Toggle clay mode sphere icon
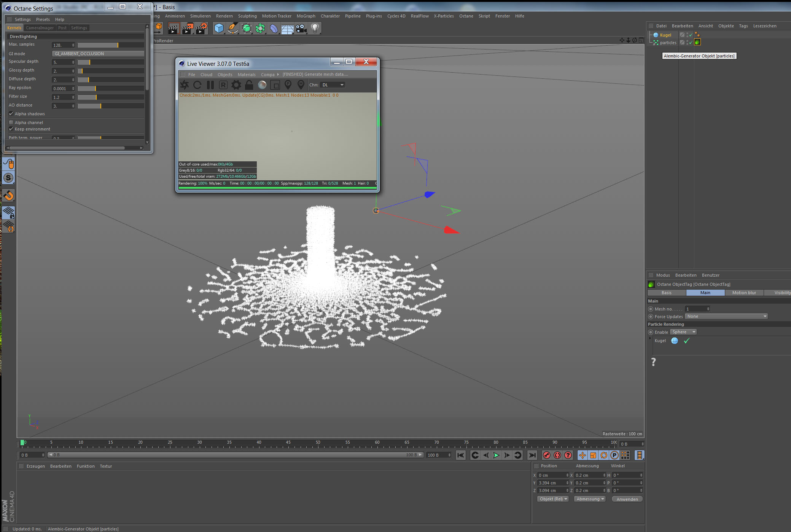 coord(262,85)
